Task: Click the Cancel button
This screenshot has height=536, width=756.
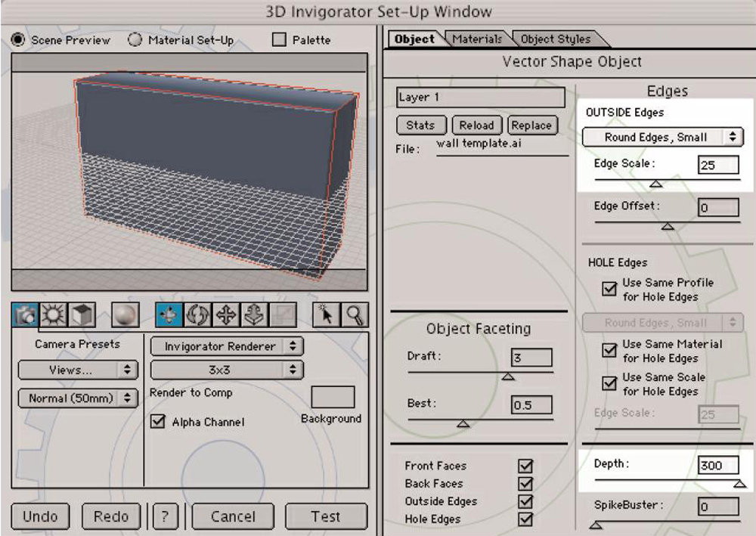Action: (233, 516)
